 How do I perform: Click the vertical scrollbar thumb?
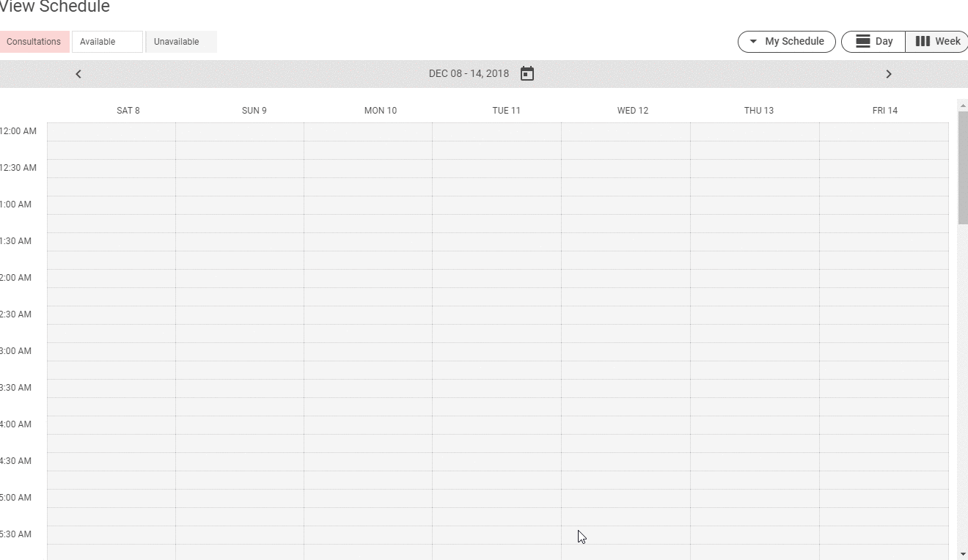pyautogui.click(x=962, y=167)
